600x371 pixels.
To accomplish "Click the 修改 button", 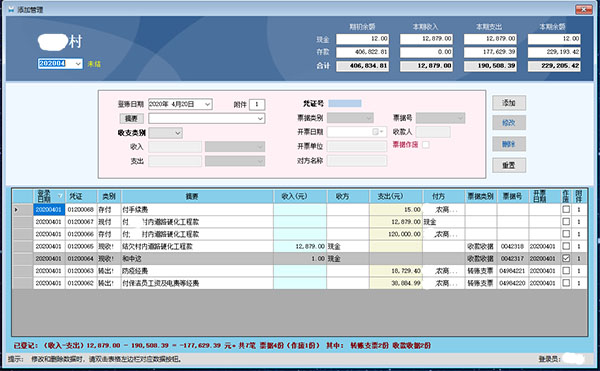I will (509, 123).
